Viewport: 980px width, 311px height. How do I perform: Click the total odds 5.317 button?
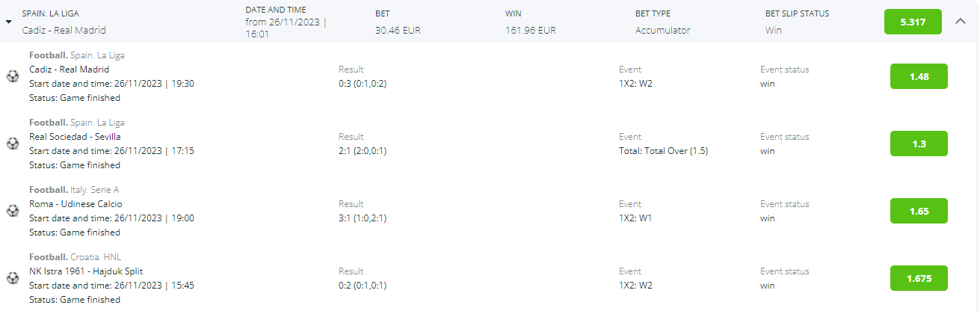(x=913, y=22)
